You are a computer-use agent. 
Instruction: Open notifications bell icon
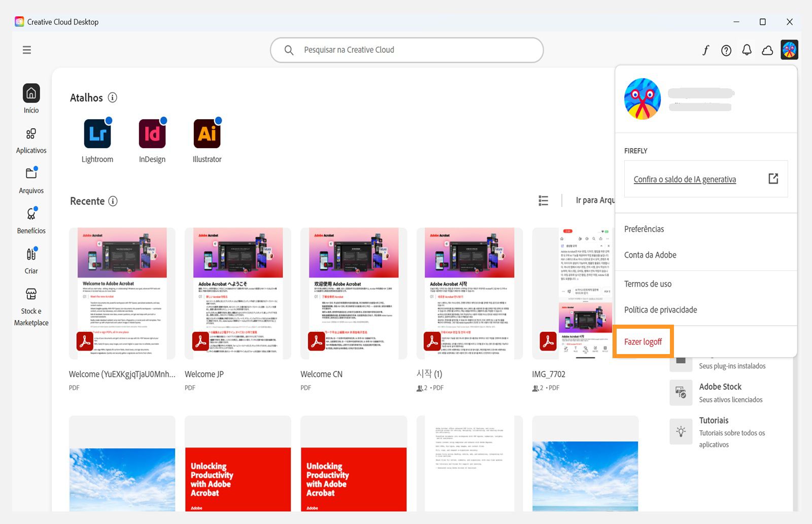pyautogui.click(x=747, y=50)
